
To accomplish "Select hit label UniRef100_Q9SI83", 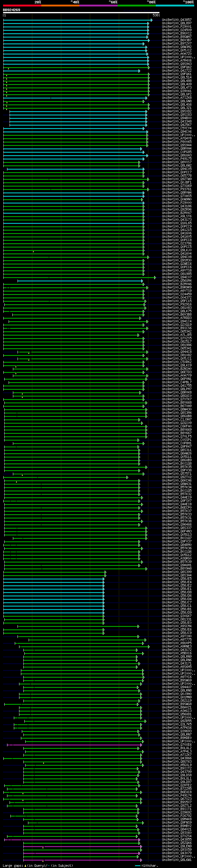I will (x=176, y=115).
